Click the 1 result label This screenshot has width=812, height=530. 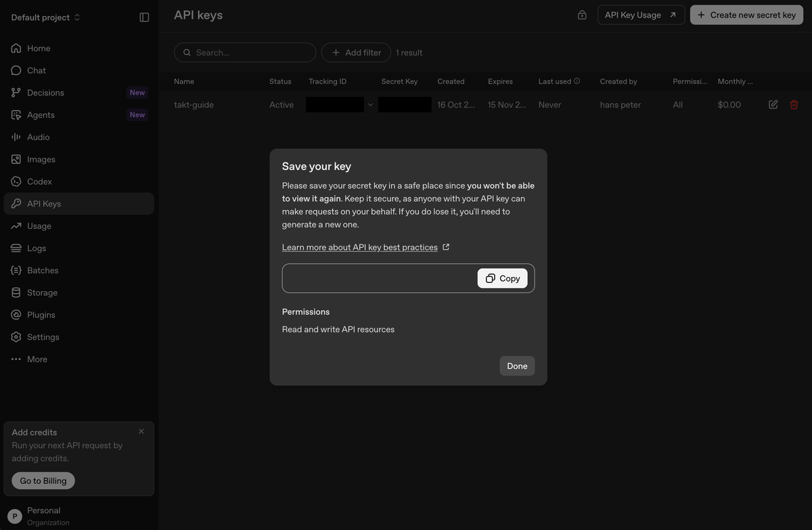pos(409,53)
